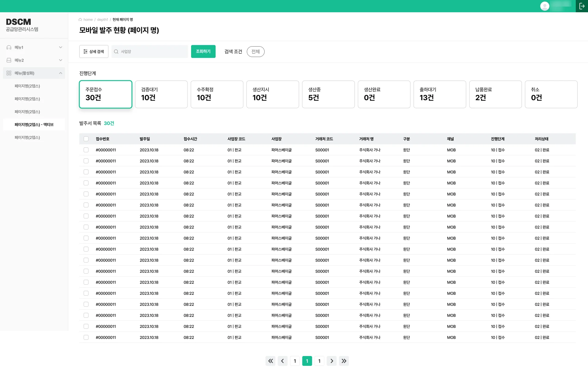Toggle the select-all checkbox in the table header
Screen dimensions: 588x379
pos(86,139)
